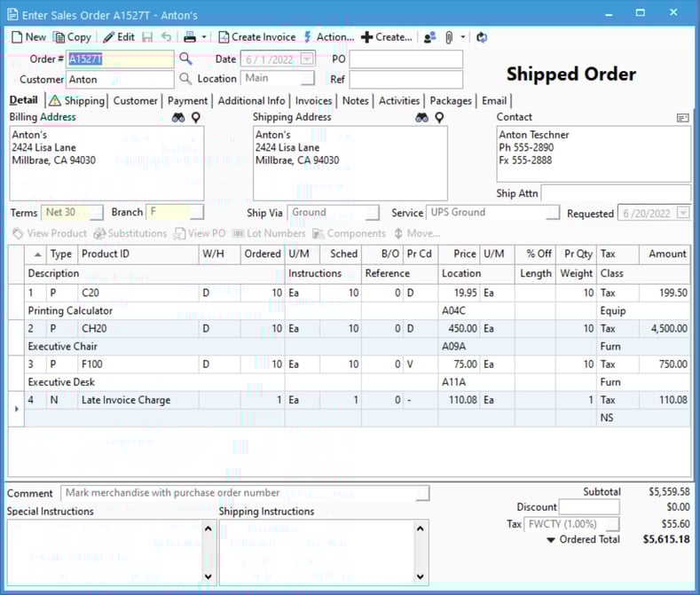Click the Edit pencil icon
Viewport: 700px width, 595px height.
(x=108, y=37)
